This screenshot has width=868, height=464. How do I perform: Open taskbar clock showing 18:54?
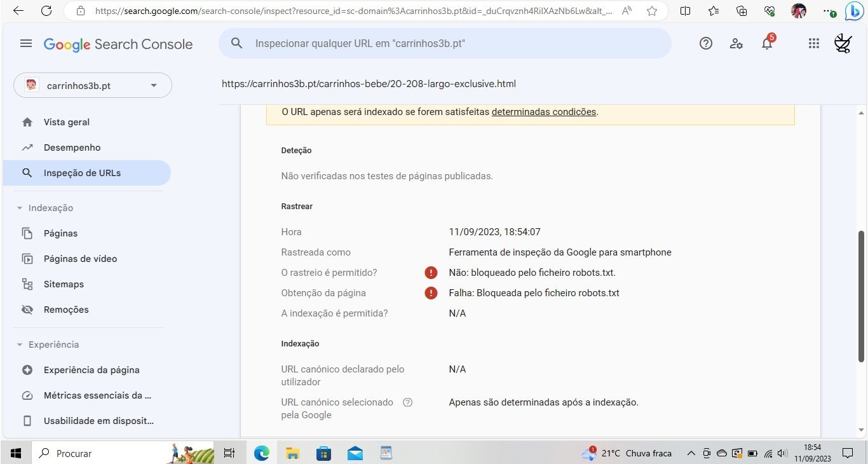tap(813, 453)
